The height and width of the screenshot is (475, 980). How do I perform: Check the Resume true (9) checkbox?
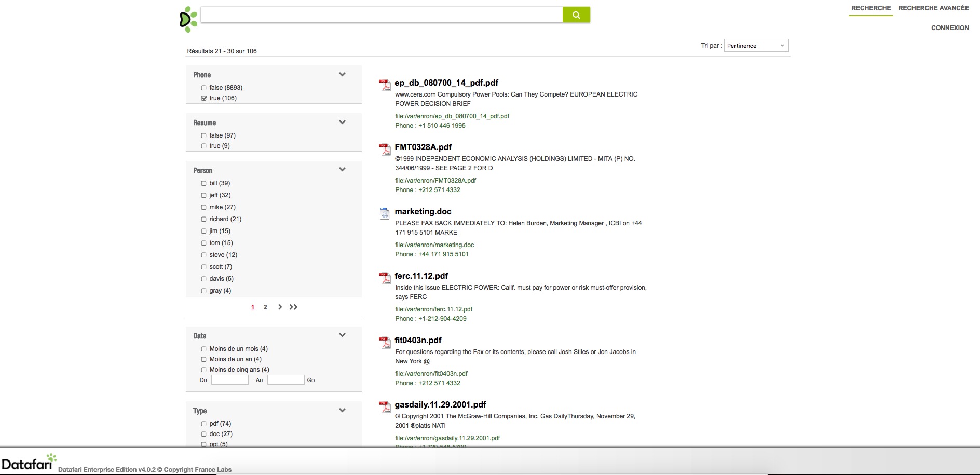click(203, 146)
